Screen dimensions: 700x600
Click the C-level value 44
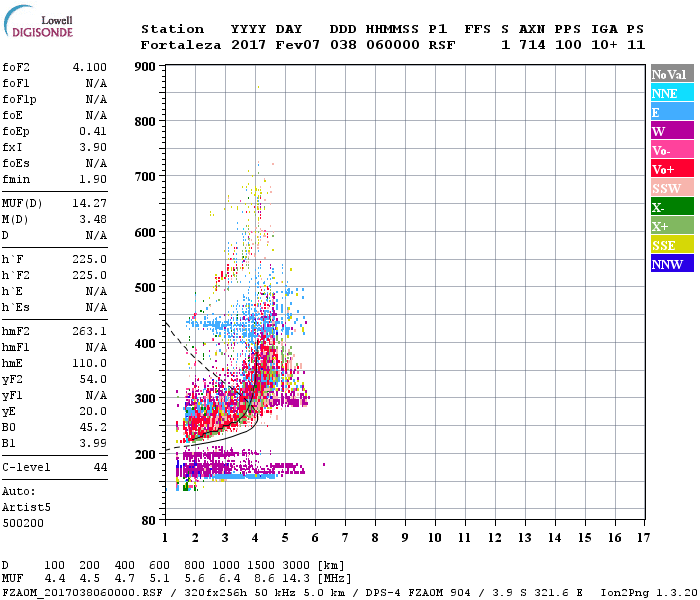(100, 467)
